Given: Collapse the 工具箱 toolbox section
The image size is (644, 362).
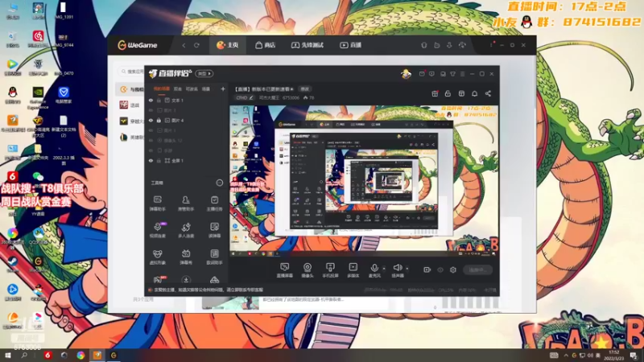Looking at the screenshot, I should point(219,183).
